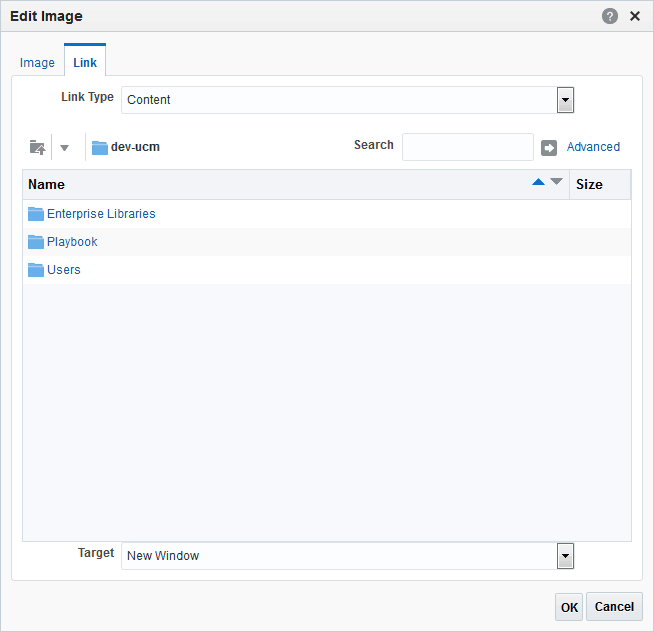Switch to the Image tab
654x632 pixels.
[37, 63]
